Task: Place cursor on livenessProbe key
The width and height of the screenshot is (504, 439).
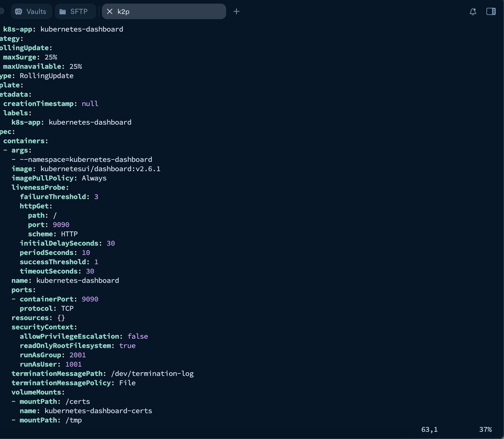Action: [x=39, y=187]
